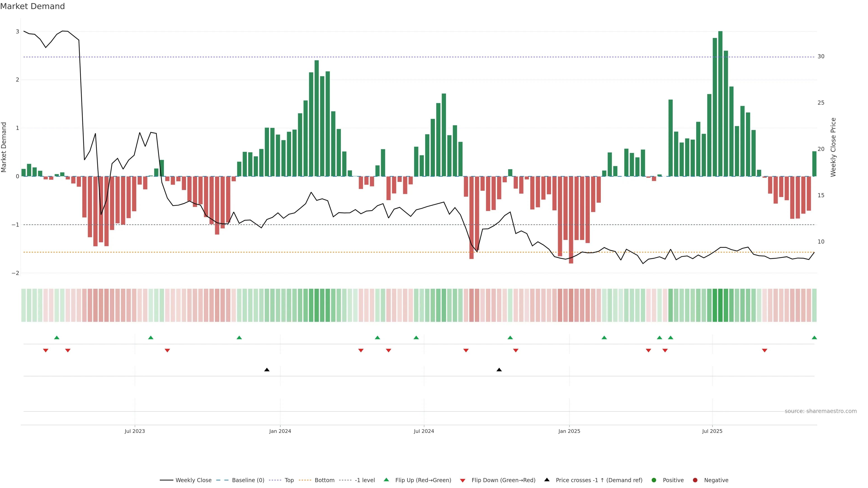Click the black price-cross marker after Jul 2024
868x488 pixels.
pyautogui.click(x=499, y=370)
